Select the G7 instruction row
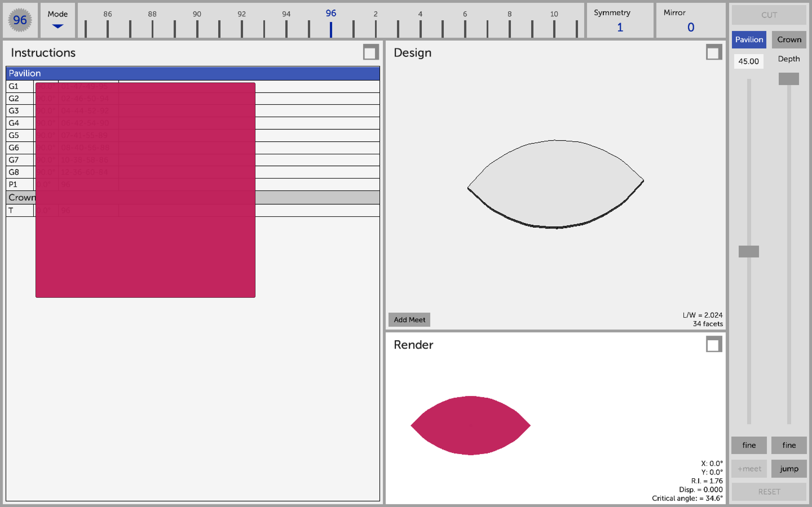Screen dimensions: 812x507 [x=193, y=160]
